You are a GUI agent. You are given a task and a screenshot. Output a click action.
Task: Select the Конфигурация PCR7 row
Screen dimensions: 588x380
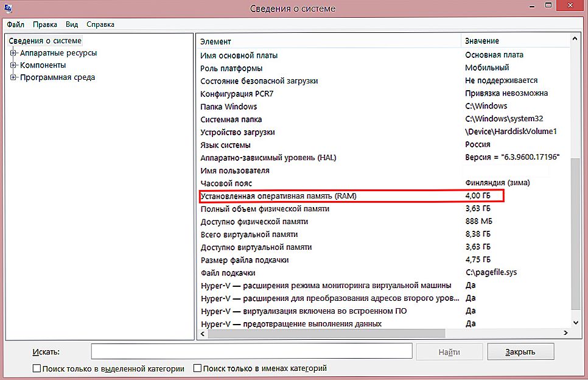click(x=383, y=93)
